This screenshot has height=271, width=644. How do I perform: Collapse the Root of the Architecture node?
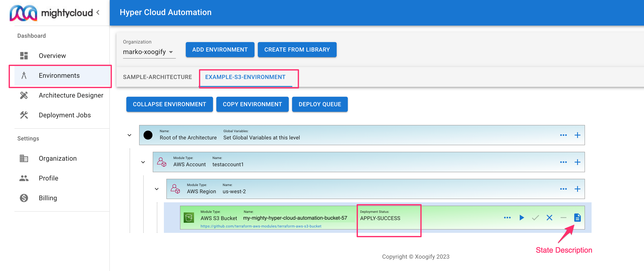129,135
